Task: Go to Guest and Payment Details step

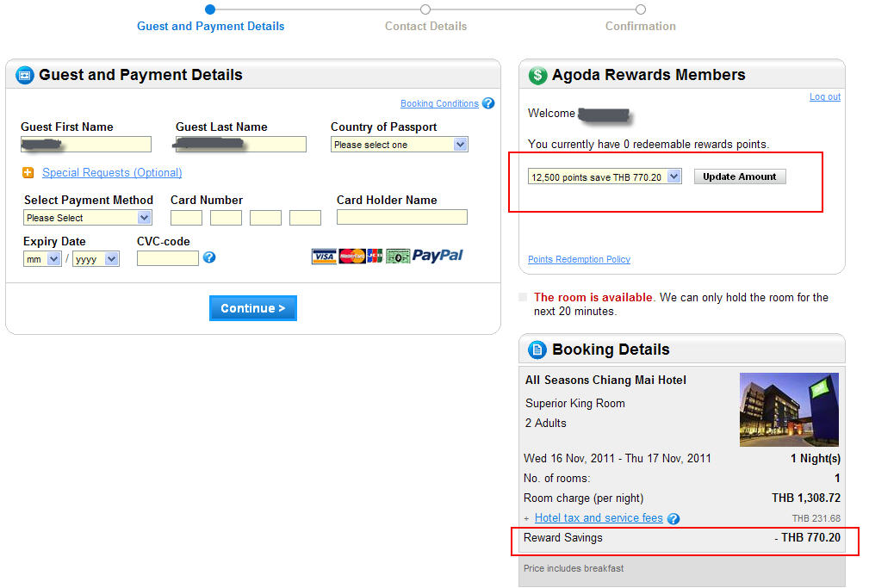Action: tap(210, 26)
